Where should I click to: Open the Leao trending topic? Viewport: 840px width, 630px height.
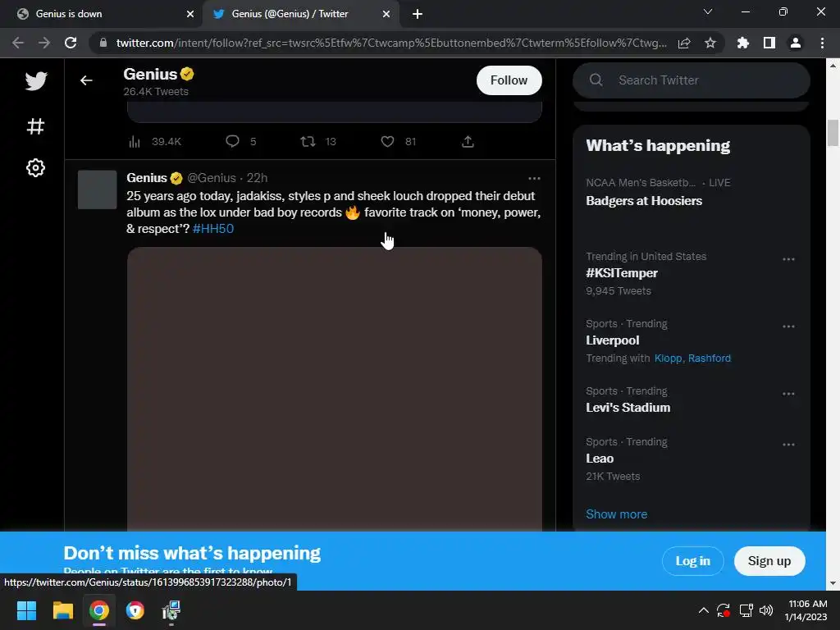tap(600, 459)
